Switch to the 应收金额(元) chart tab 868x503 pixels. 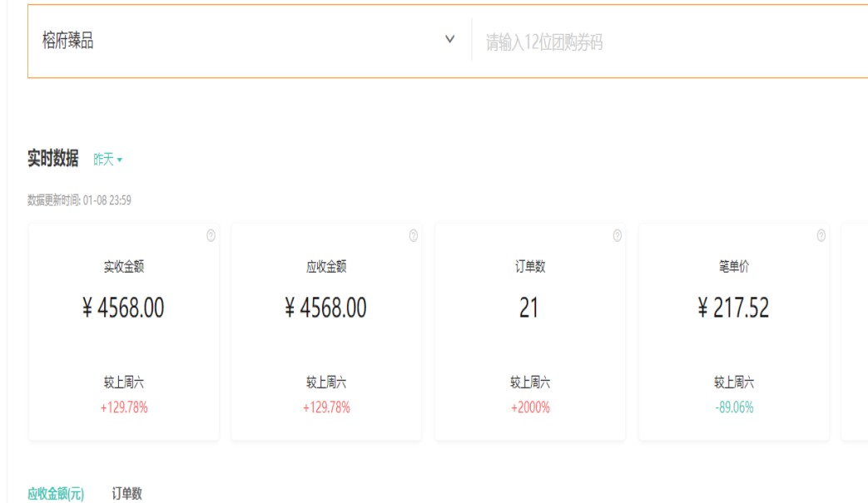pos(56,494)
